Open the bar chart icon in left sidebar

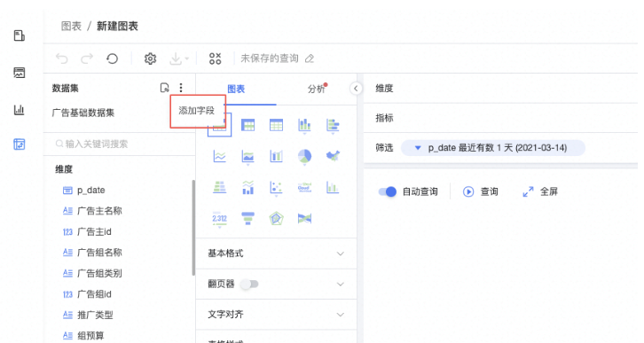coord(20,110)
